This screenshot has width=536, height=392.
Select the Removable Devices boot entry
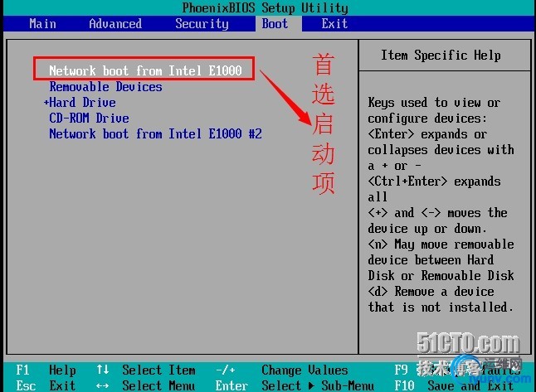point(105,87)
